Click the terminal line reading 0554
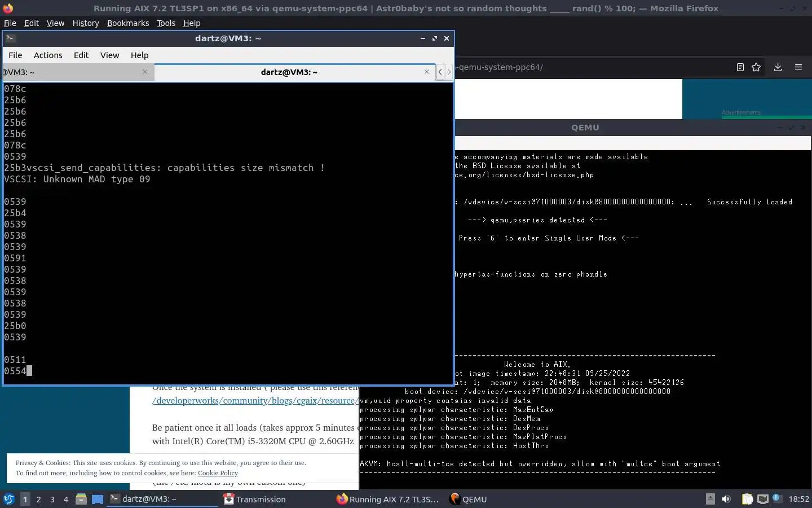This screenshot has height=508, width=812. pyautogui.click(x=15, y=371)
